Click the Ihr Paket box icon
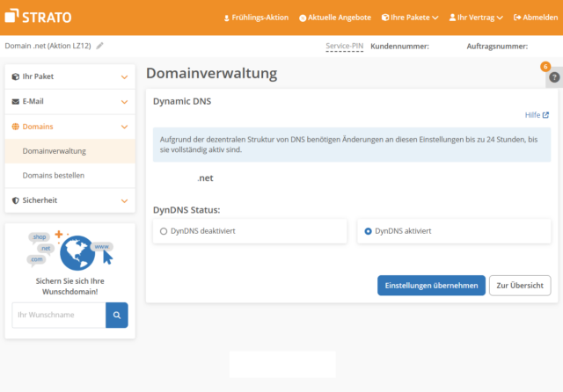 click(x=15, y=76)
